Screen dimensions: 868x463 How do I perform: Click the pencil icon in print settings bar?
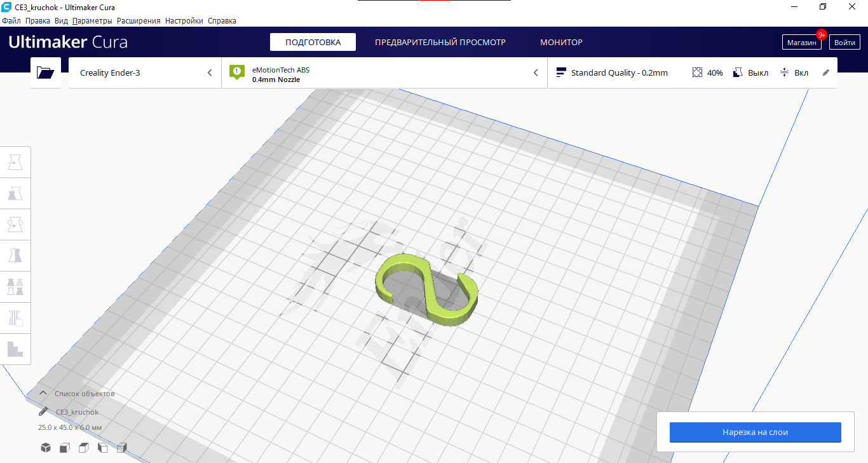826,73
